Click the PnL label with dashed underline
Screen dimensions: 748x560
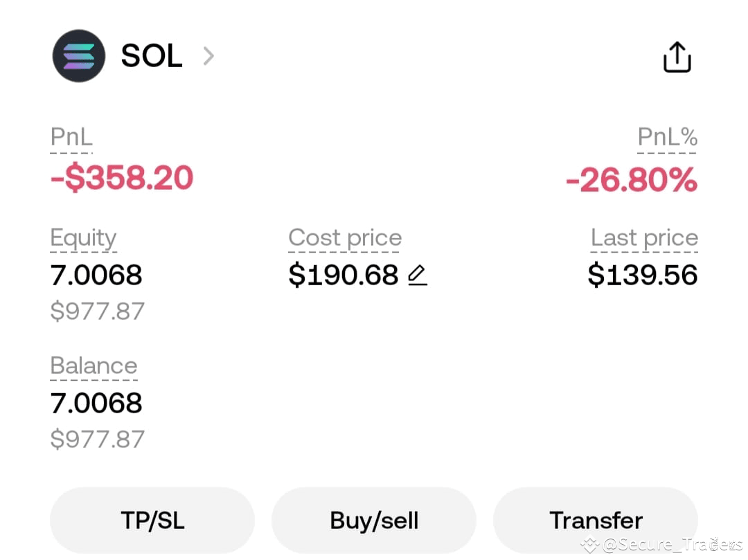pyautogui.click(x=71, y=136)
